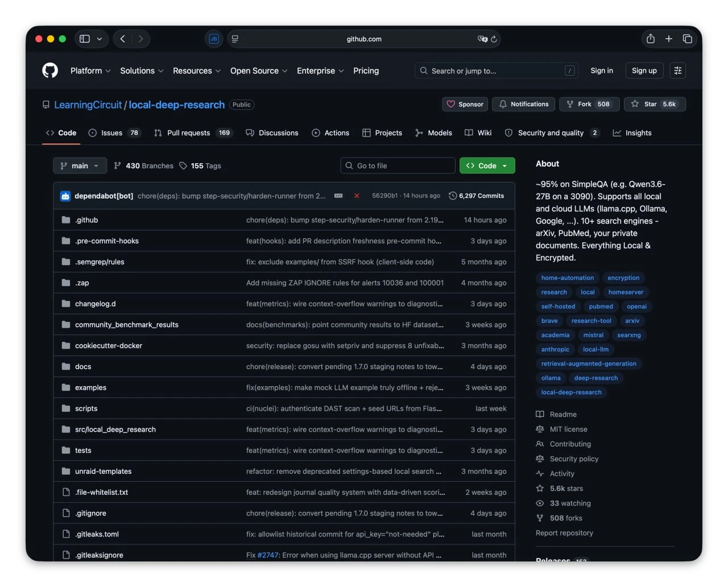Select the home-automation topic tag
Image resolution: width=728 pixels, height=587 pixels.
pyautogui.click(x=568, y=278)
